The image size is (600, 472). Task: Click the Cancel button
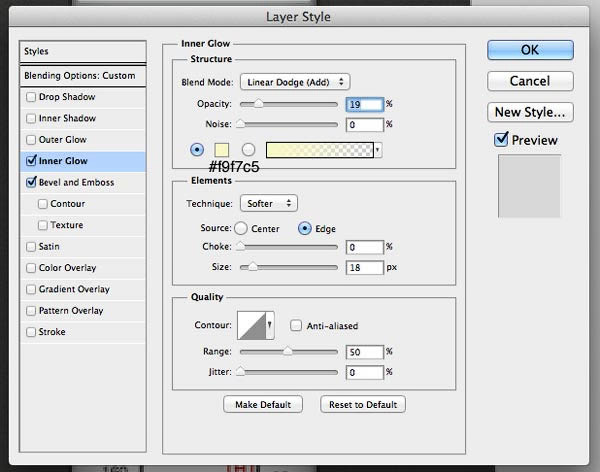(530, 81)
